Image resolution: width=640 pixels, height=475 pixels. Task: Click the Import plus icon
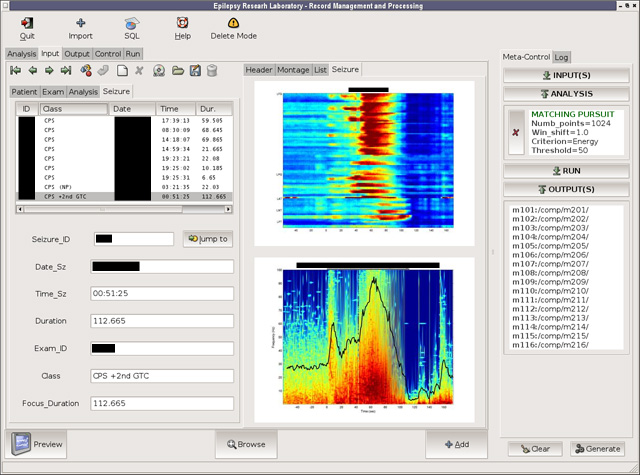(x=80, y=23)
